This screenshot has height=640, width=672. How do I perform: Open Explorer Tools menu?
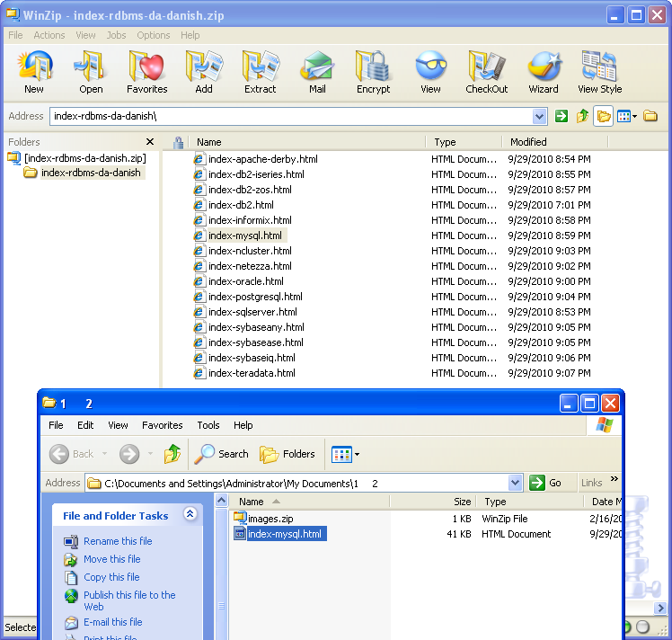click(208, 425)
